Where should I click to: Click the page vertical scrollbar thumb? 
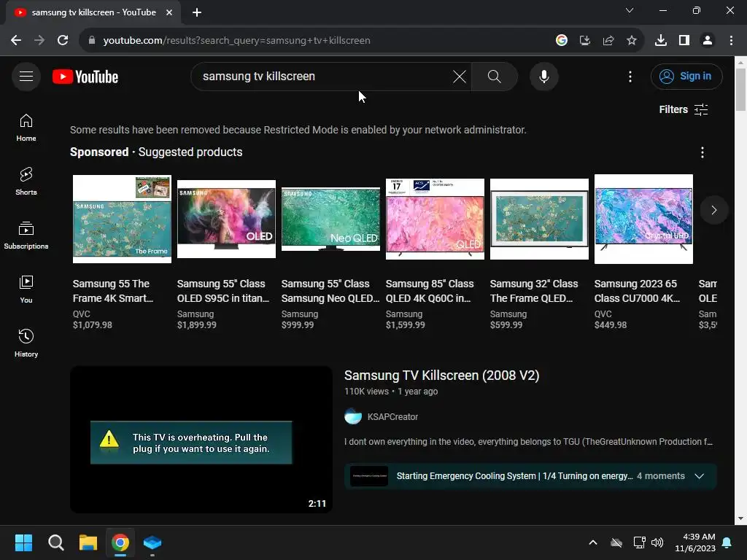click(x=740, y=90)
